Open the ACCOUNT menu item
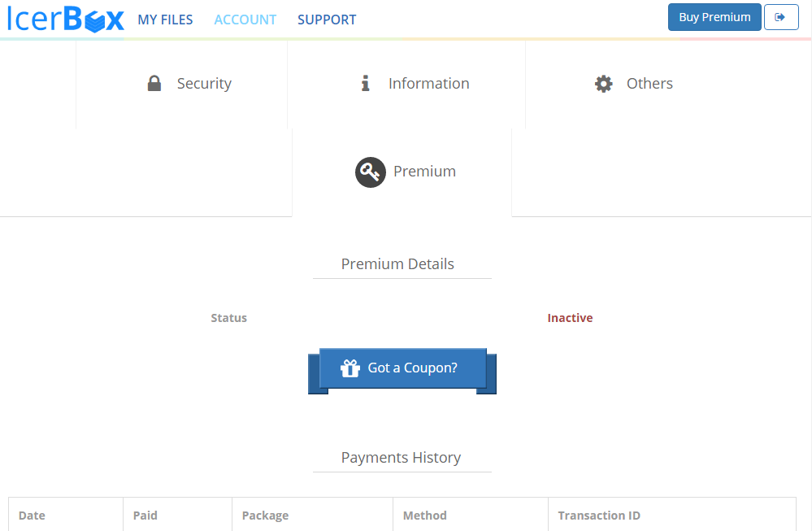Screen dimensions: 812x531 [x=245, y=20]
